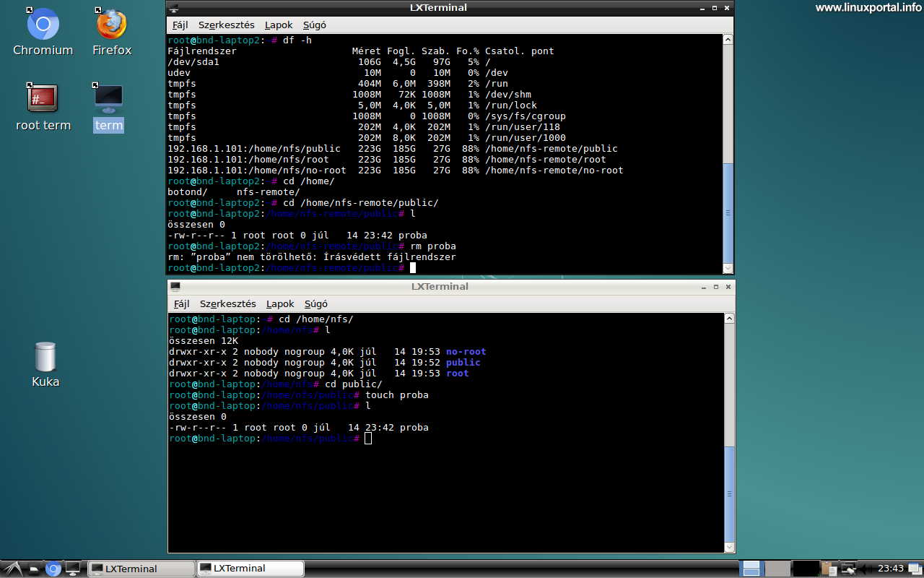Launch Chromium from the panel quick launcher
Image resolution: width=924 pixels, height=578 pixels.
point(53,569)
